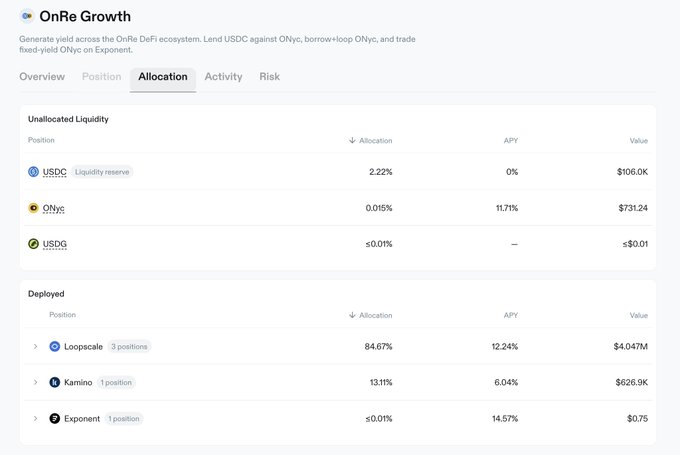Click the Deployed section heading
This screenshot has height=455, width=680.
(x=46, y=294)
